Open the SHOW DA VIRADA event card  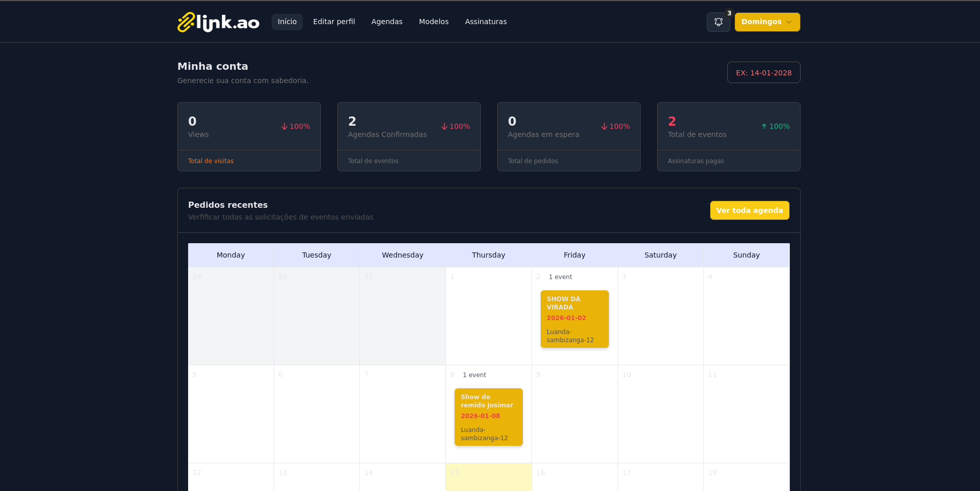coord(575,319)
